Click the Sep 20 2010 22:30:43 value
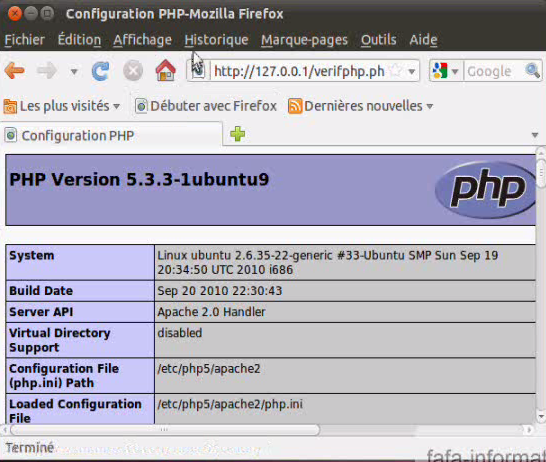Viewport: 546px width, 462px height. point(220,291)
